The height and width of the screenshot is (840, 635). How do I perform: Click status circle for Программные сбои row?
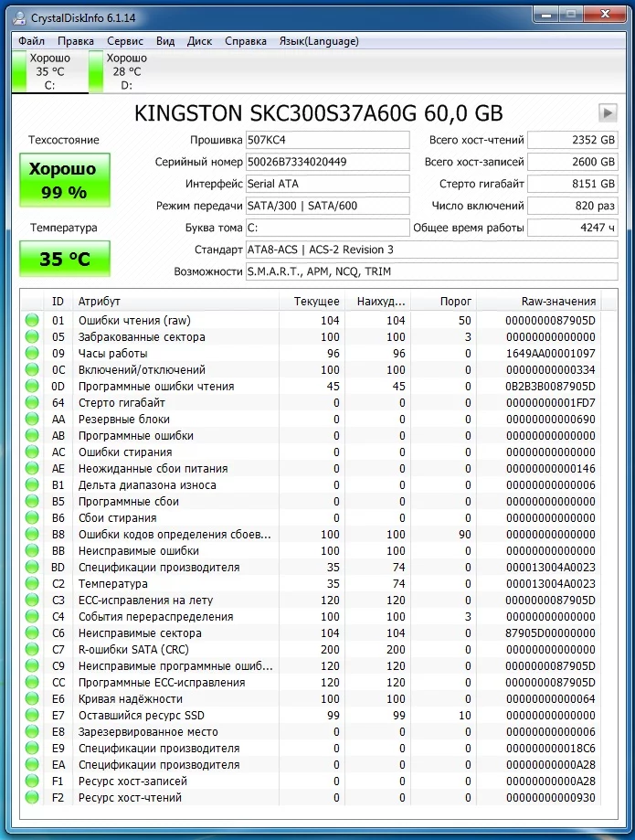(32, 502)
